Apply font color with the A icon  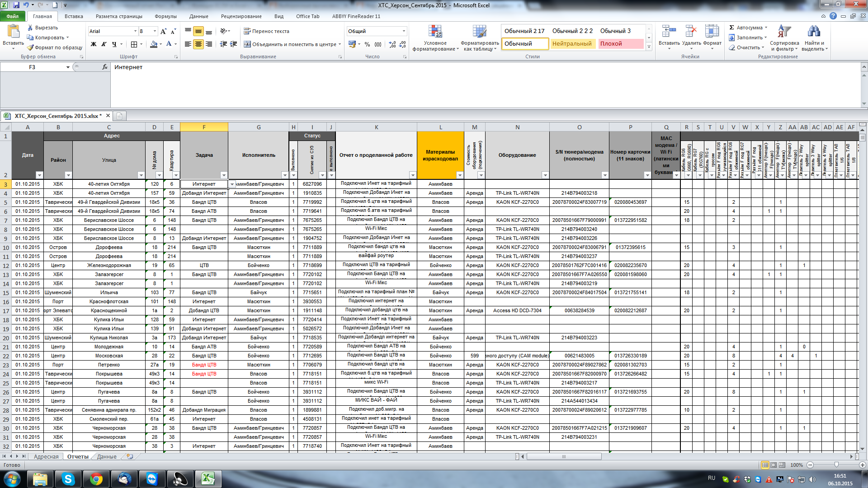(x=169, y=44)
